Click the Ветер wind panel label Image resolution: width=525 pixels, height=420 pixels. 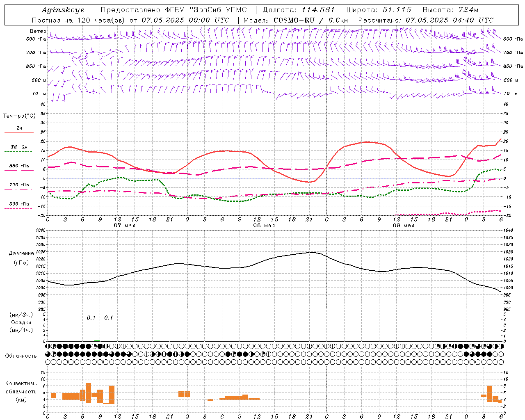(x=38, y=31)
